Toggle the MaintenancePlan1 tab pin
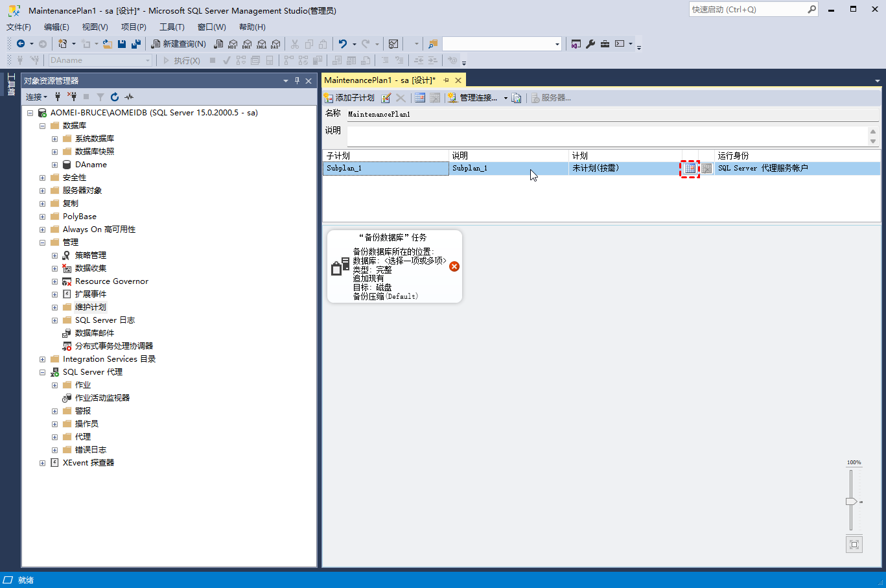 coord(447,80)
